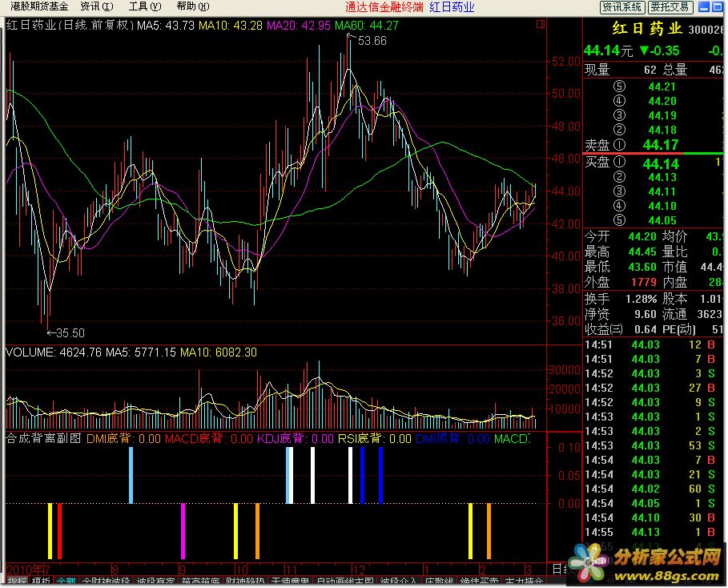Click the buy level ⑤ price 44.05
Screen dimensions: 728x588
pos(662,220)
